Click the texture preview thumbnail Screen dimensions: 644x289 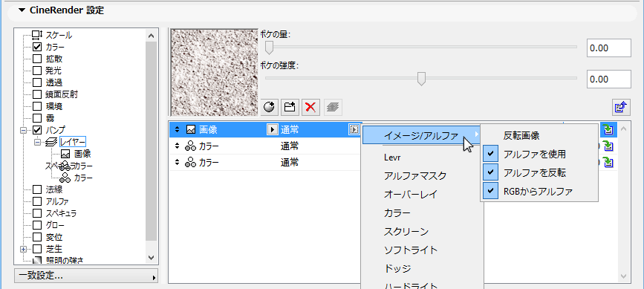tap(215, 72)
